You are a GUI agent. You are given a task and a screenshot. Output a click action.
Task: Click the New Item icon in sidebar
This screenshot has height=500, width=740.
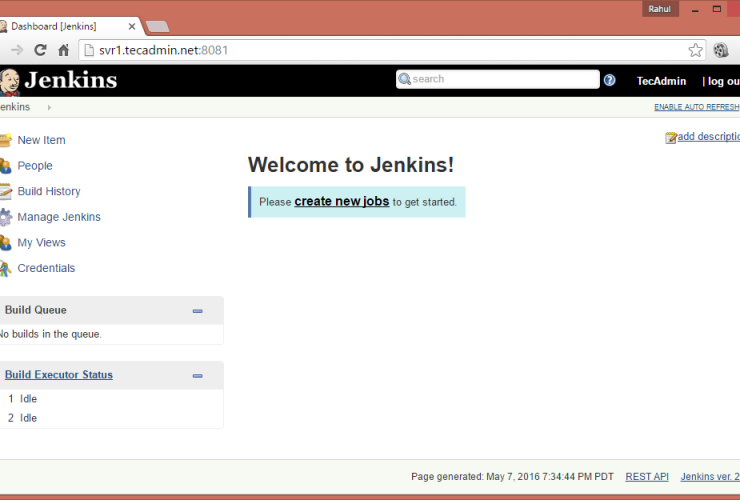click(x=5, y=140)
